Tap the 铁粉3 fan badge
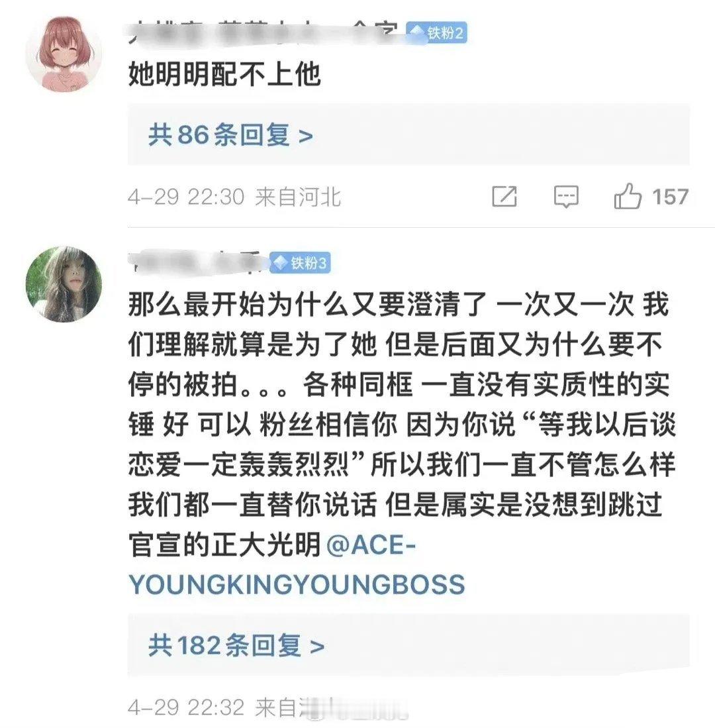The image size is (715, 728). (x=300, y=263)
